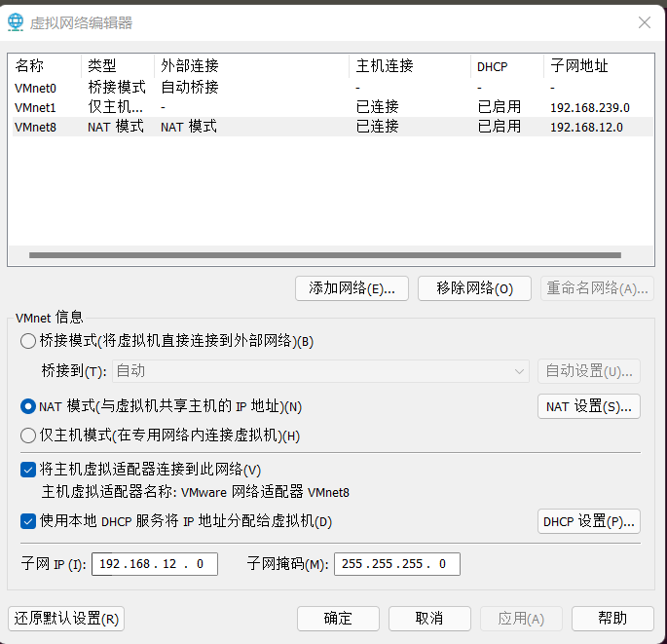Click 移除网络(O) button
The width and height of the screenshot is (667, 644).
[x=474, y=288]
